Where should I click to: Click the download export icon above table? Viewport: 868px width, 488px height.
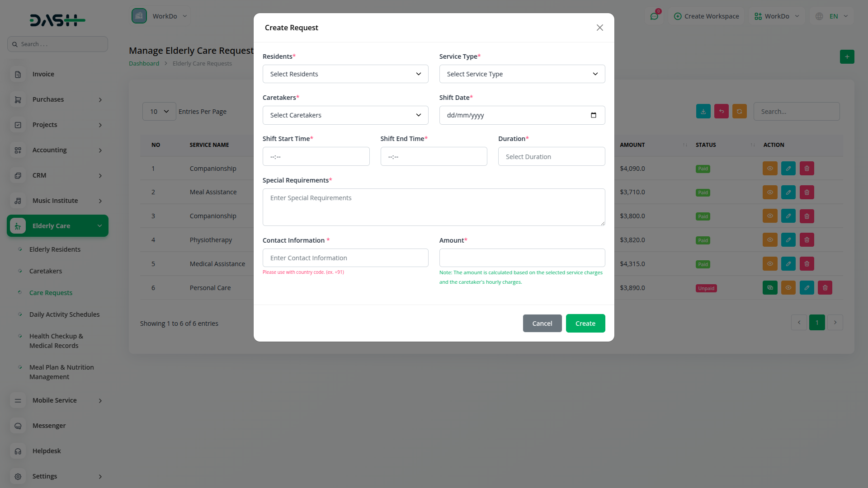point(703,112)
